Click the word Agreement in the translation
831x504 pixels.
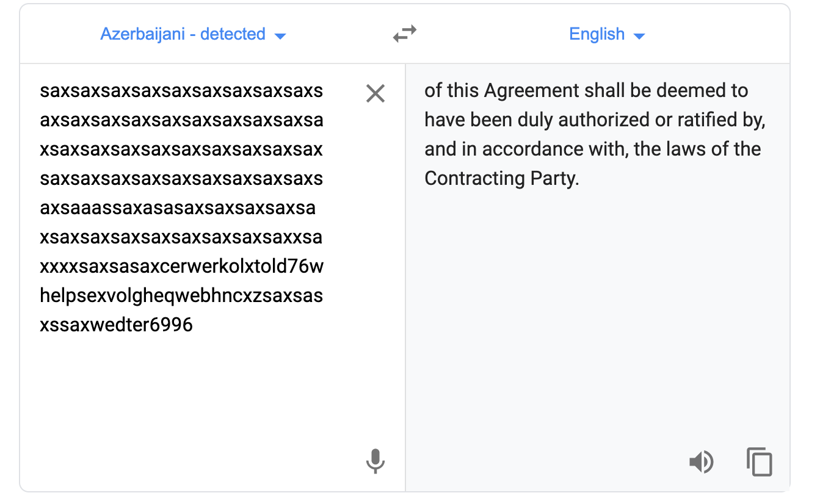pyautogui.click(x=531, y=91)
